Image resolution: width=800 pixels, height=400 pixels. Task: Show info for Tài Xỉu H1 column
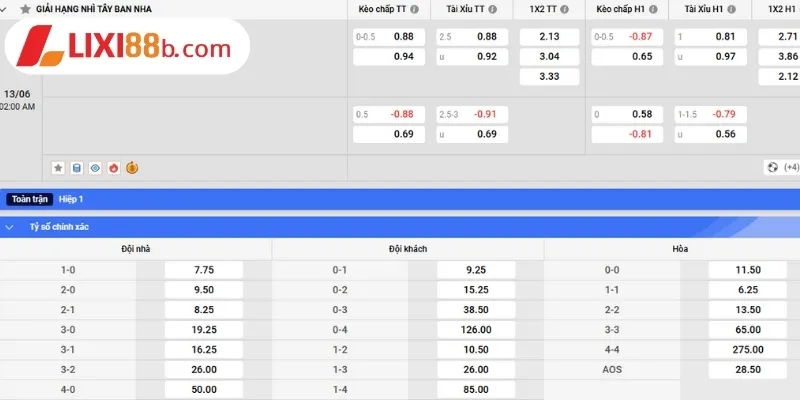pyautogui.click(x=731, y=9)
